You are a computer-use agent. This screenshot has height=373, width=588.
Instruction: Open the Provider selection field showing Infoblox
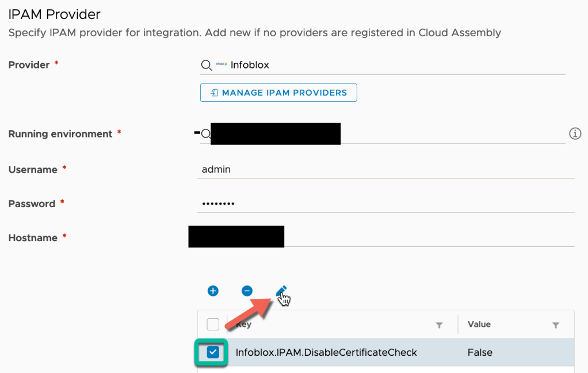[391, 65]
